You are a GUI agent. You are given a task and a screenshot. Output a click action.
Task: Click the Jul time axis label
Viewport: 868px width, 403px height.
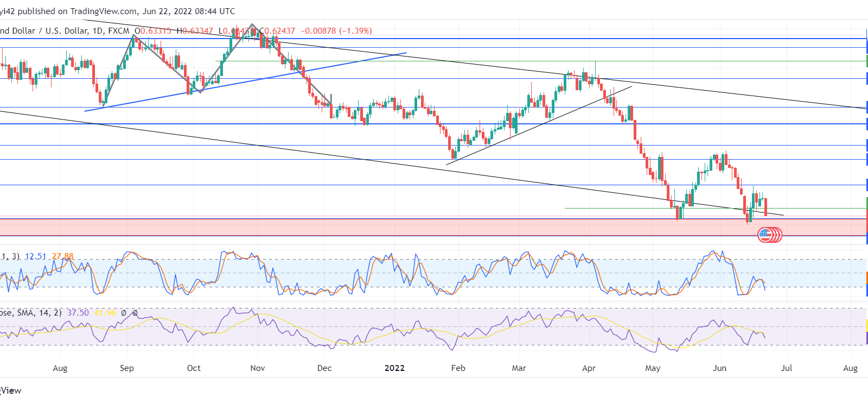[x=787, y=368]
